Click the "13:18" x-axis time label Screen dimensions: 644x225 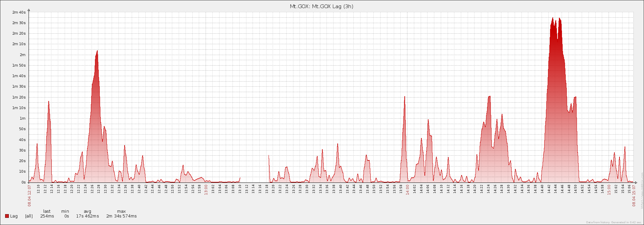267,189
